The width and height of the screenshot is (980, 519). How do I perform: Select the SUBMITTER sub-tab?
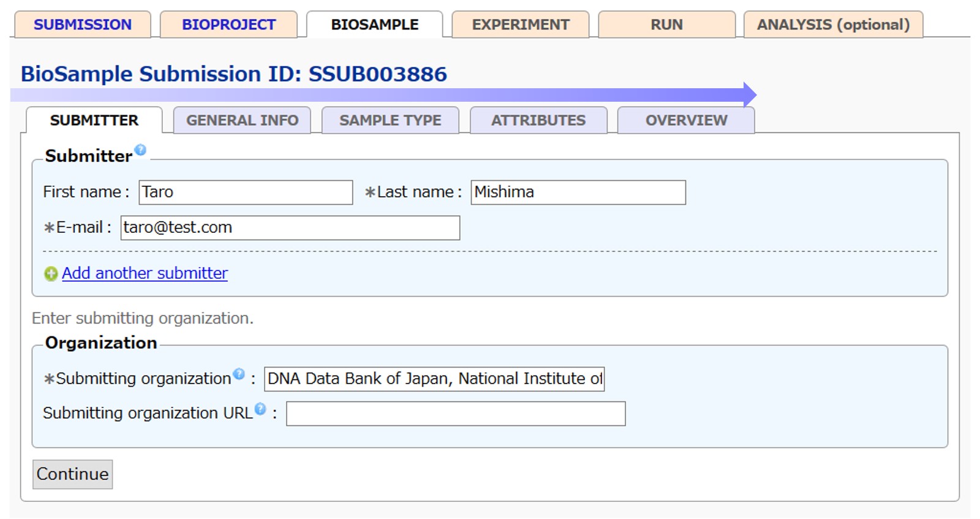(94, 120)
